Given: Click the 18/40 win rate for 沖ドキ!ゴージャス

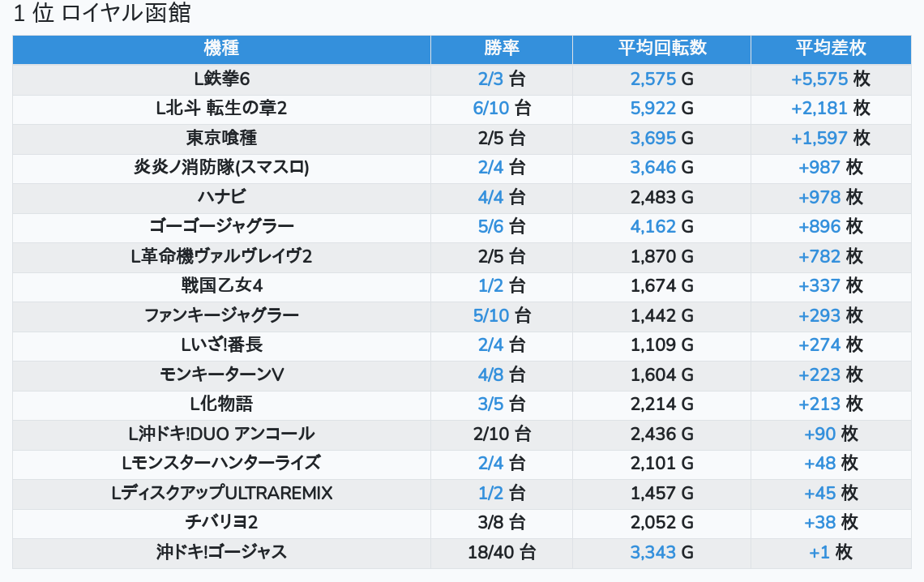Looking at the screenshot, I should pyautogui.click(x=490, y=553).
